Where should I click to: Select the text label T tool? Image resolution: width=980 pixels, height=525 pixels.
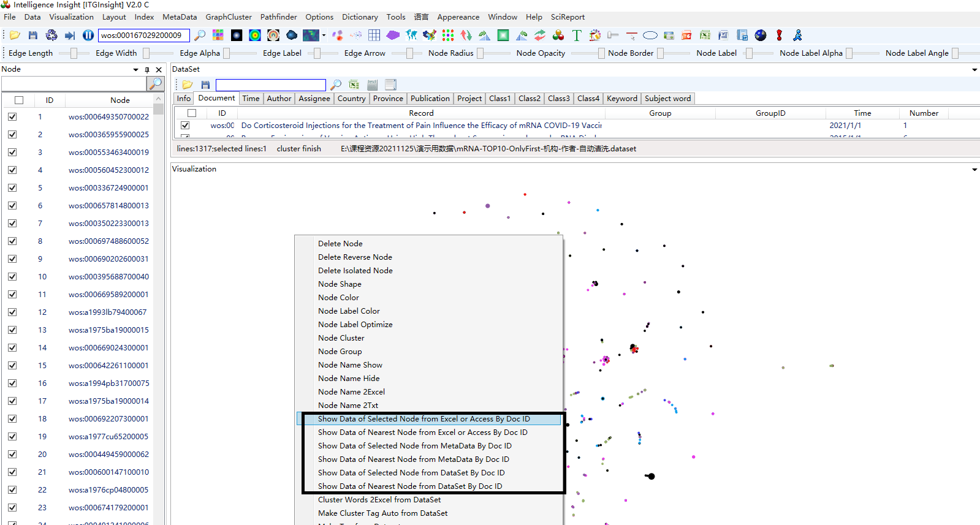coord(576,36)
